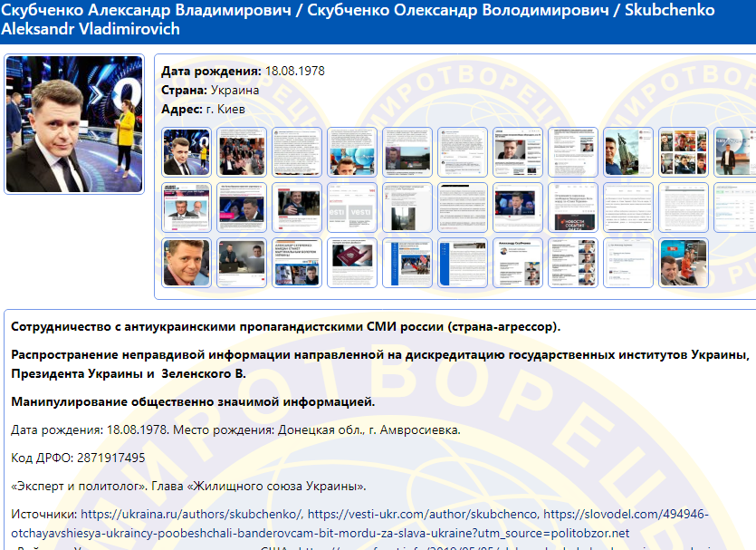Open the thumbnail with six-photo collage
This screenshot has height=550, width=756.
coord(684,152)
